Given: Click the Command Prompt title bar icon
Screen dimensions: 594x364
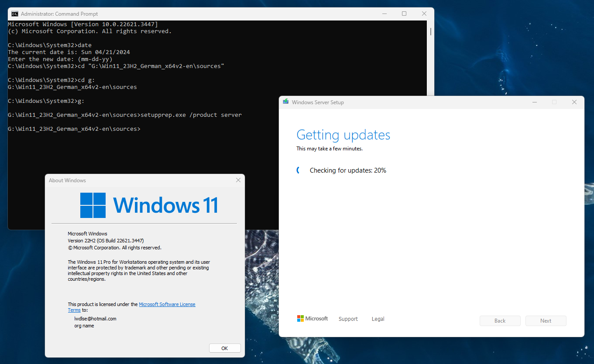Looking at the screenshot, I should (x=15, y=14).
